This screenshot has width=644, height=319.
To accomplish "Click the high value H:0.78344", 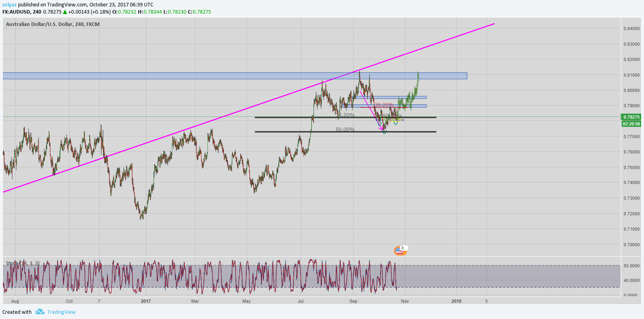I will point(150,12).
